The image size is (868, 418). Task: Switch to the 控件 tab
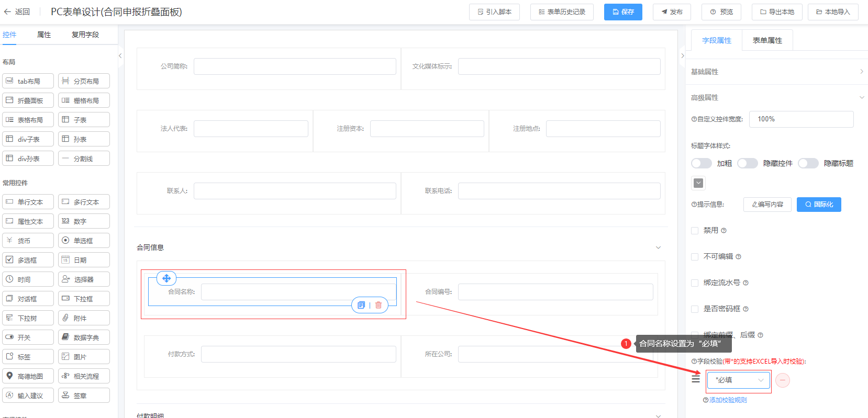pos(9,35)
